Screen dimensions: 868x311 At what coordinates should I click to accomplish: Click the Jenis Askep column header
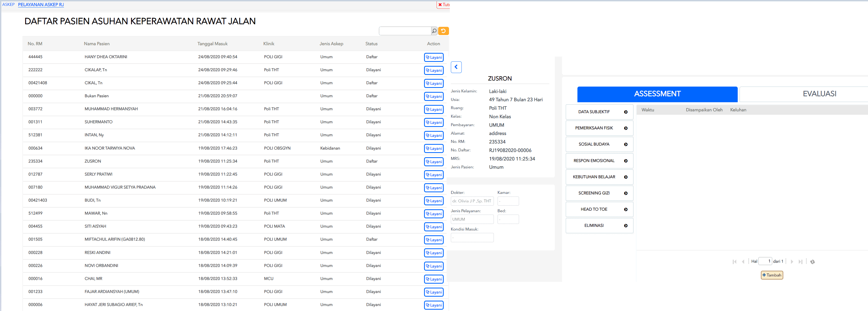331,44
